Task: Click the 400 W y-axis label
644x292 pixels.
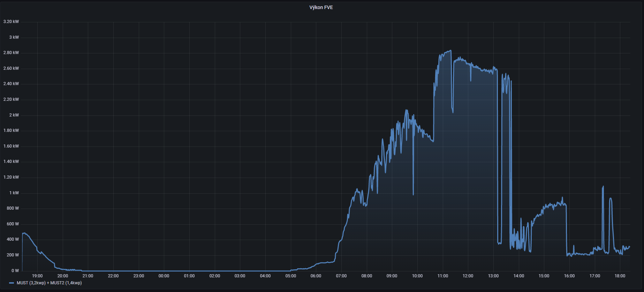Action: [13, 239]
